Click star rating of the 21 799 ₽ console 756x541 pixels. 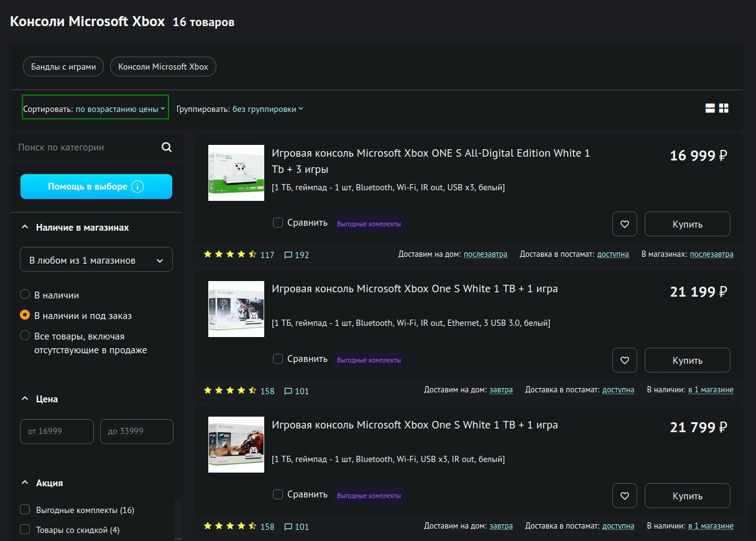coord(230,526)
